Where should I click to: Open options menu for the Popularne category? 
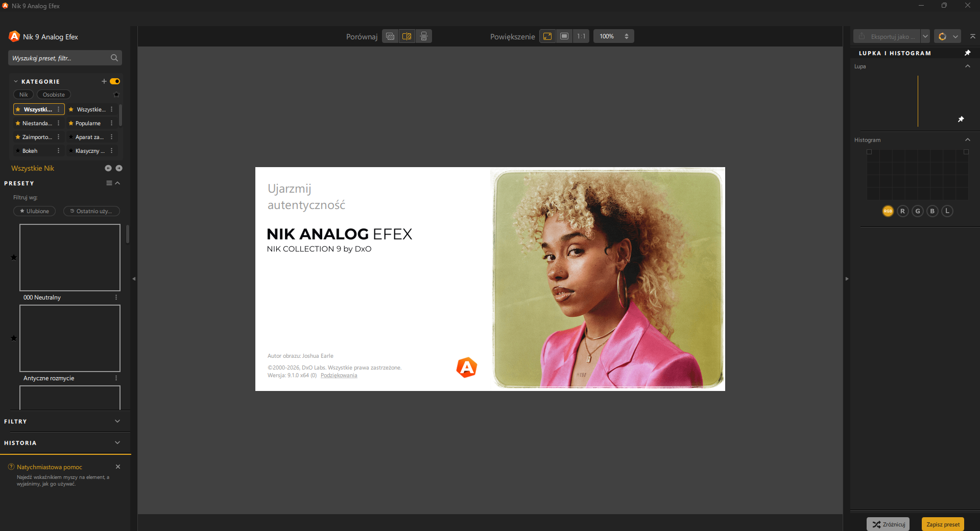[x=111, y=123]
